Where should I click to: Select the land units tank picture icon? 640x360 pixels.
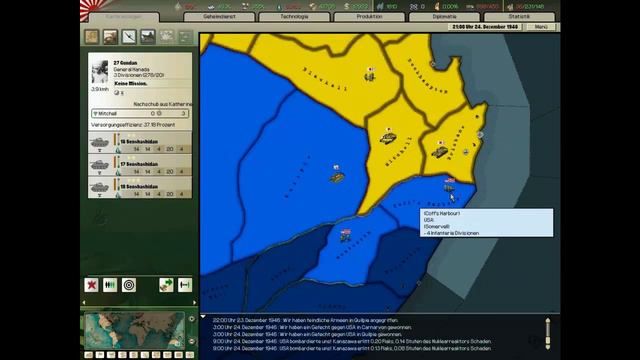111,37
